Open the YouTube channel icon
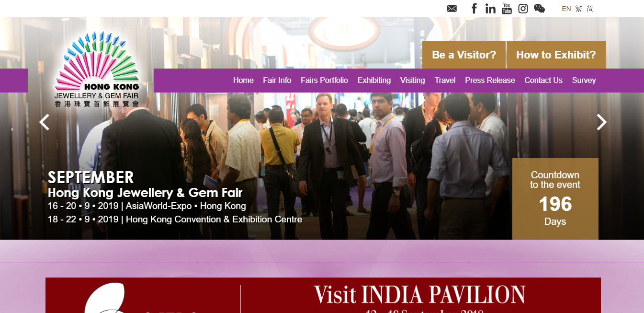Viewport: 644px width, 313px height. [x=507, y=9]
